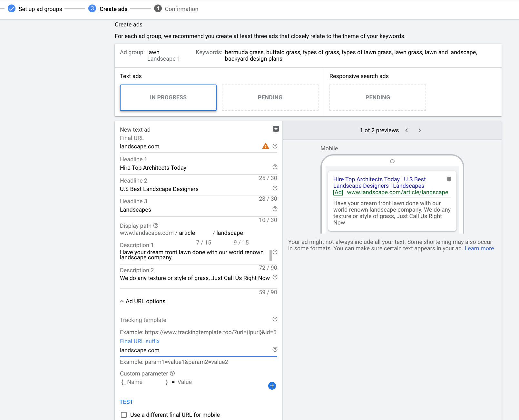
Task: Add a custom parameter with the plus icon
Action: pyautogui.click(x=272, y=386)
